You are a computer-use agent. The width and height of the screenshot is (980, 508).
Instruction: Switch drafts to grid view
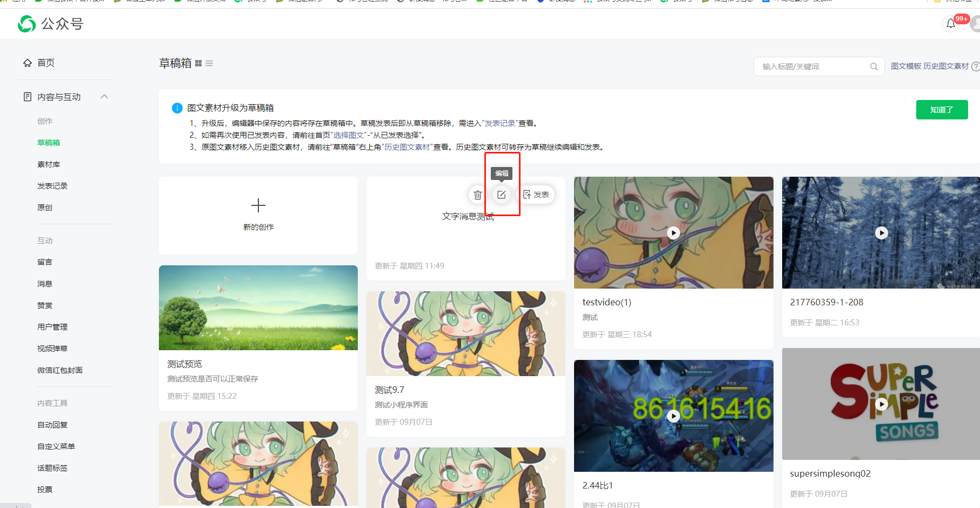(198, 64)
